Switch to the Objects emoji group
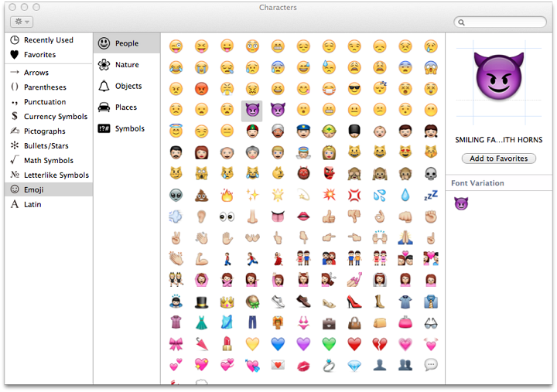 pos(127,86)
